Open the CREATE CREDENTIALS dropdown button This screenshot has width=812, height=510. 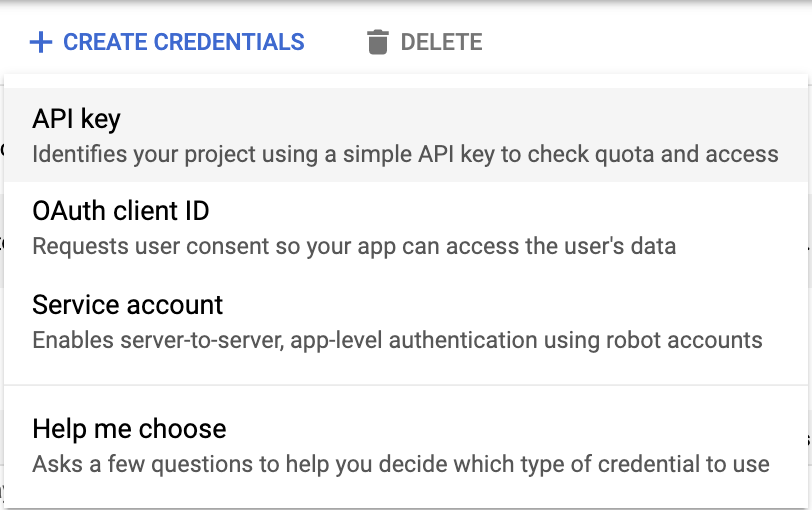(x=167, y=43)
